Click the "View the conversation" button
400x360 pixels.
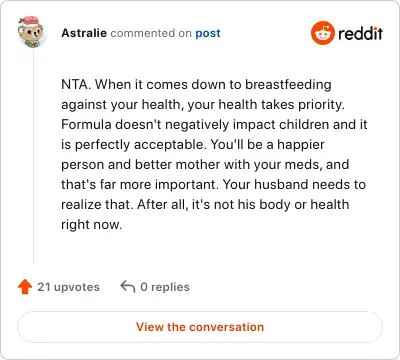point(200,327)
